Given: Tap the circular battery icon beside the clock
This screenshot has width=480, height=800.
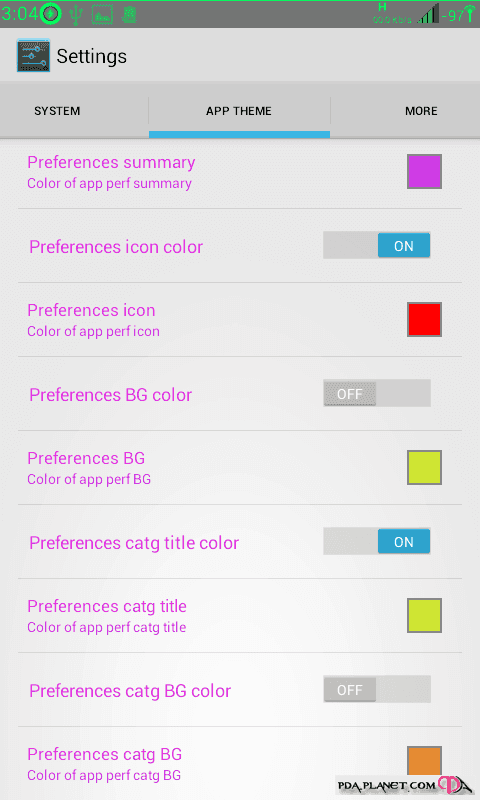Looking at the screenshot, I should click(x=50, y=14).
